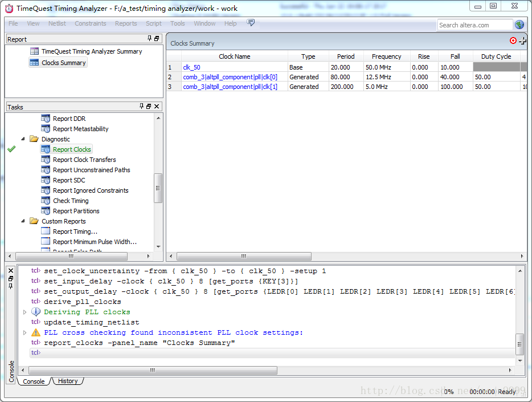The width and height of the screenshot is (532, 402).
Task: Switch to the History tab
Action: 68,381
